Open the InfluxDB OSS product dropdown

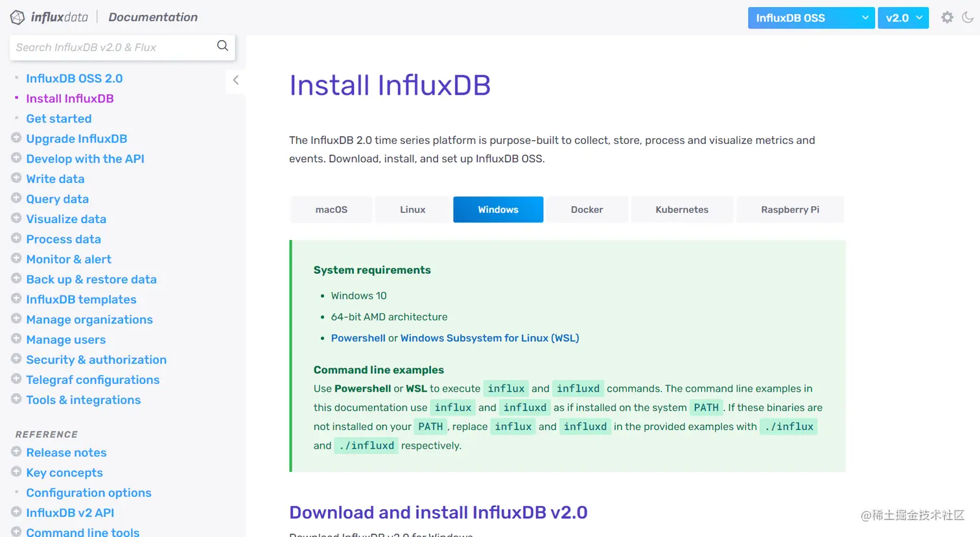point(811,18)
